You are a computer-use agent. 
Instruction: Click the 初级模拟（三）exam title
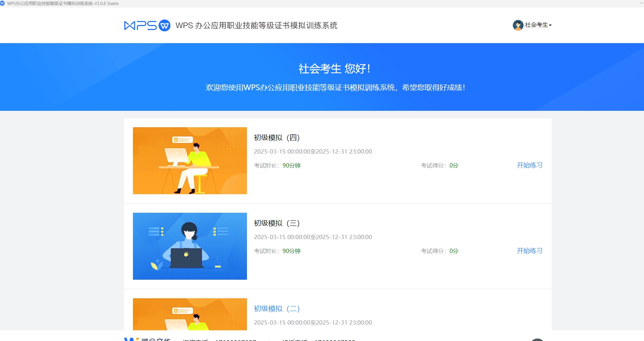(277, 223)
